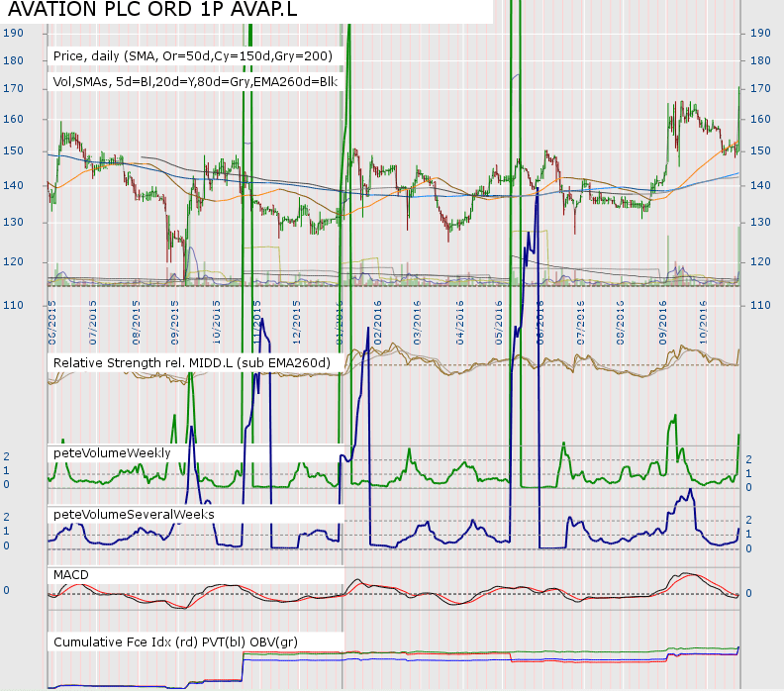Click the 190 value on left price axis
This screenshot has height=691, width=784.
[x=13, y=33]
